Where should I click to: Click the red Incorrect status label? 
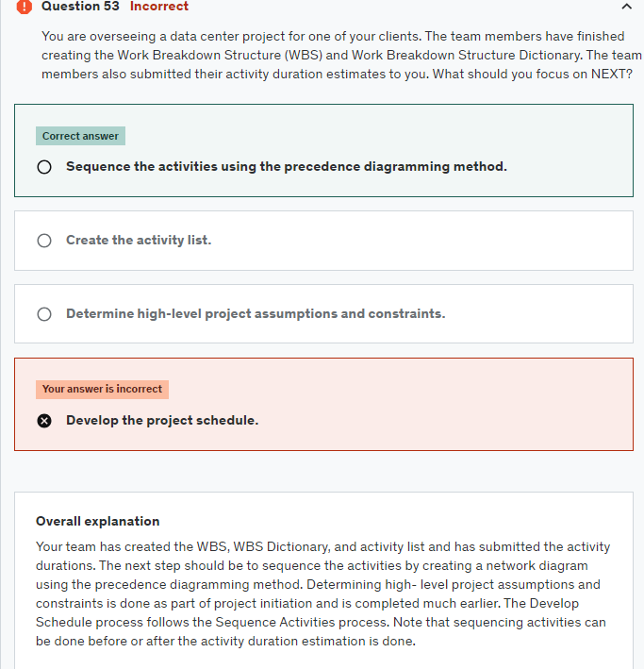[x=158, y=7]
